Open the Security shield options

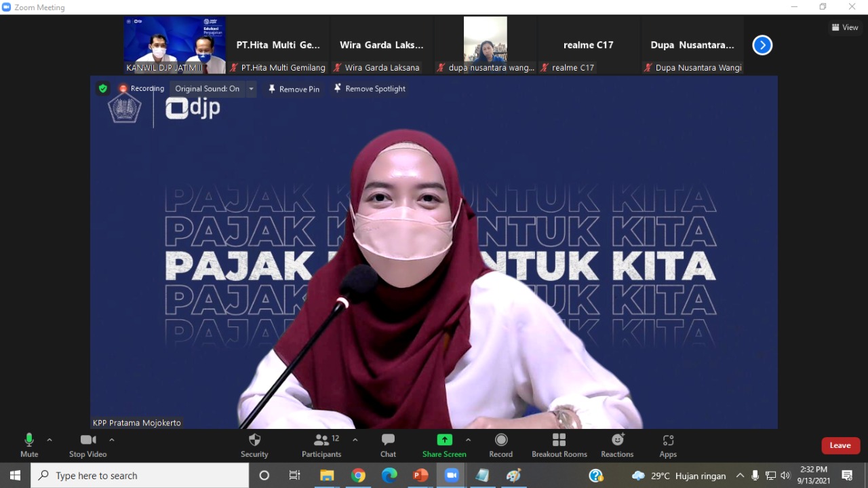pyautogui.click(x=254, y=445)
